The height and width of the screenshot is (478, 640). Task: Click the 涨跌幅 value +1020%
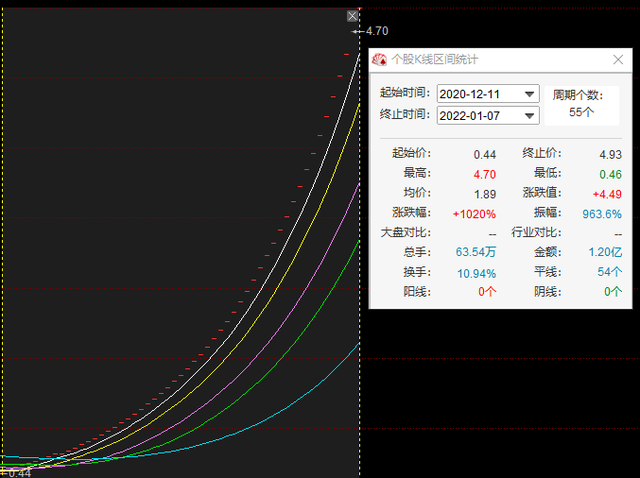pyautogui.click(x=474, y=213)
